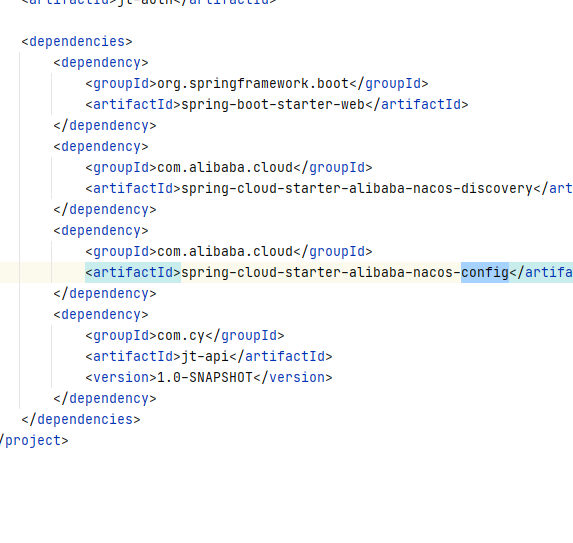Click the com.alibaba.cloud groupId above nacos-config
The width and height of the screenshot is (573, 543).
point(225,251)
